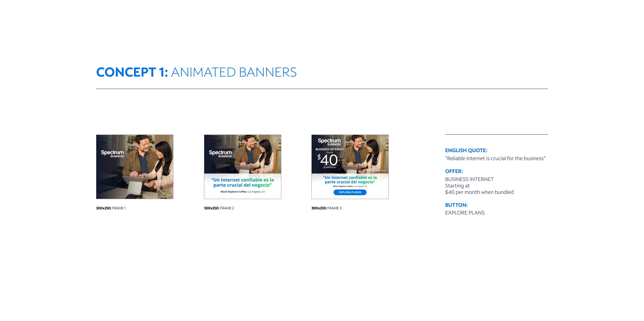Click the Spanish quote in frame 3 banner

(350, 180)
